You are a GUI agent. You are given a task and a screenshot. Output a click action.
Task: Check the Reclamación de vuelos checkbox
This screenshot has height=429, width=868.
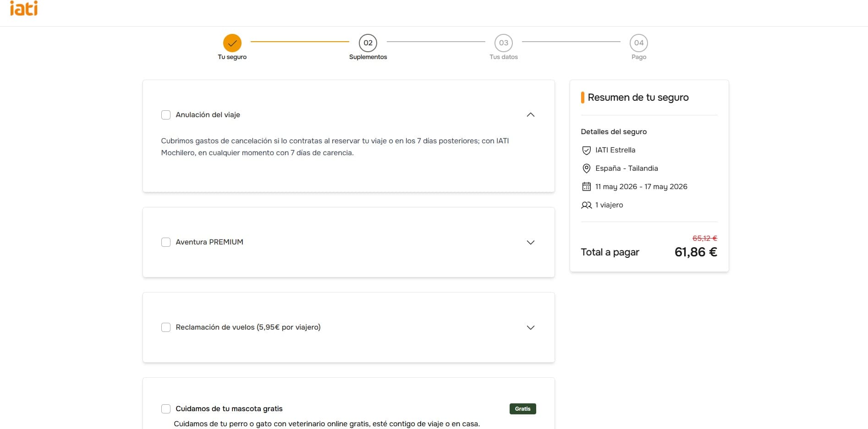[x=166, y=327]
